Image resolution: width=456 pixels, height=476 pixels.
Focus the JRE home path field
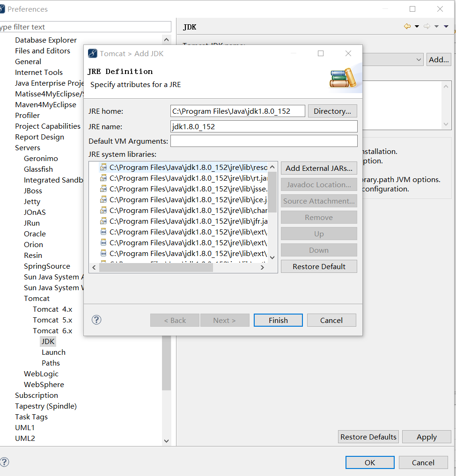coord(238,111)
